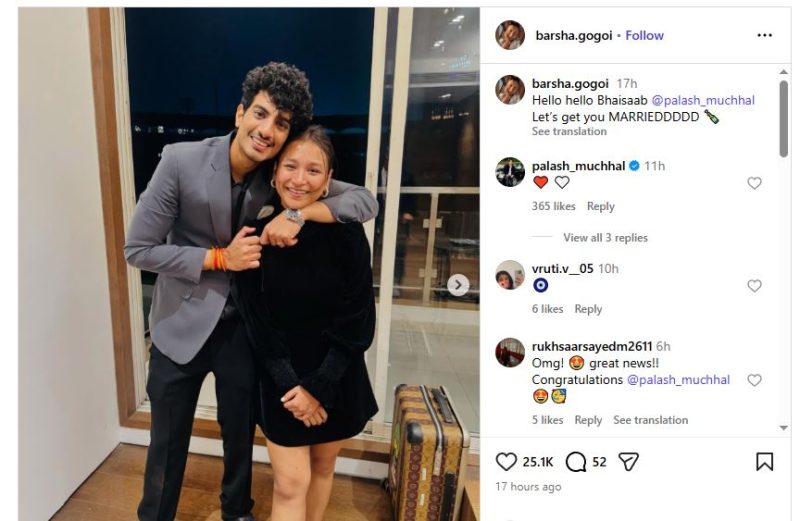The width and height of the screenshot is (800, 521).
Task: Like rukhsaarsayedm2611's comment
Action: click(754, 380)
